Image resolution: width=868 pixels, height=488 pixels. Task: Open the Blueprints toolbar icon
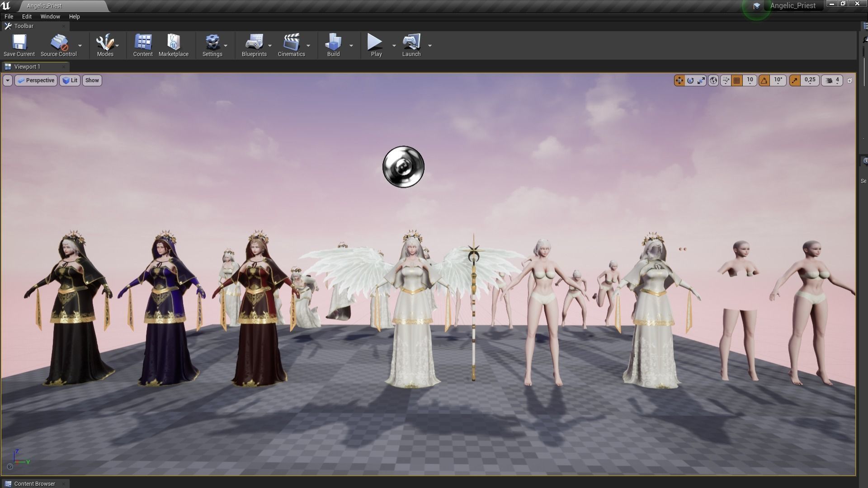(x=254, y=43)
